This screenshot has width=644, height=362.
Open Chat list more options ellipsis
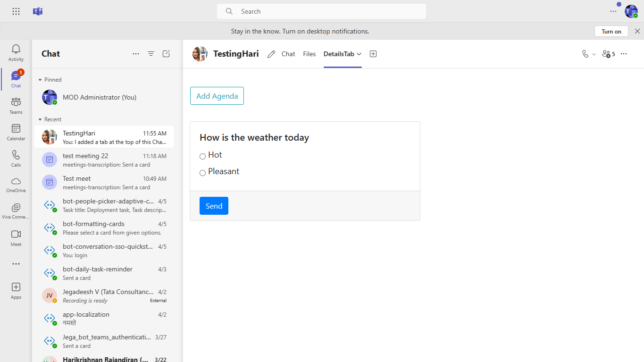point(136,54)
